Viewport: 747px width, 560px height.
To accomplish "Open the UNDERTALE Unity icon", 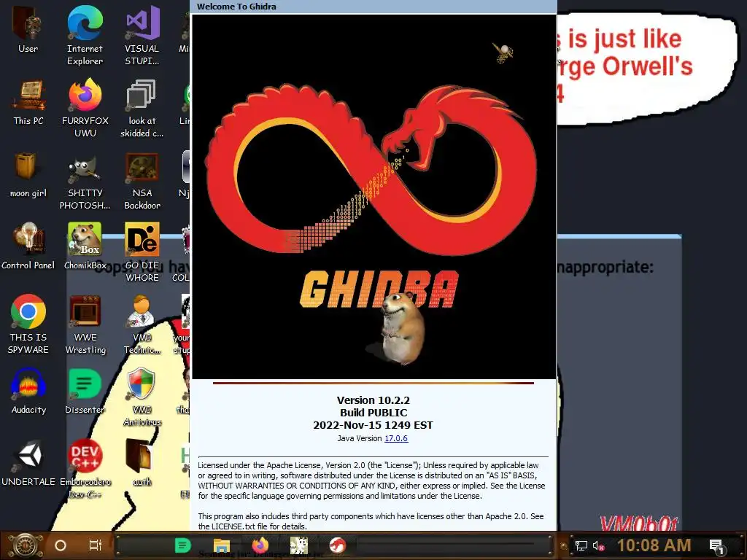I will [x=28, y=463].
